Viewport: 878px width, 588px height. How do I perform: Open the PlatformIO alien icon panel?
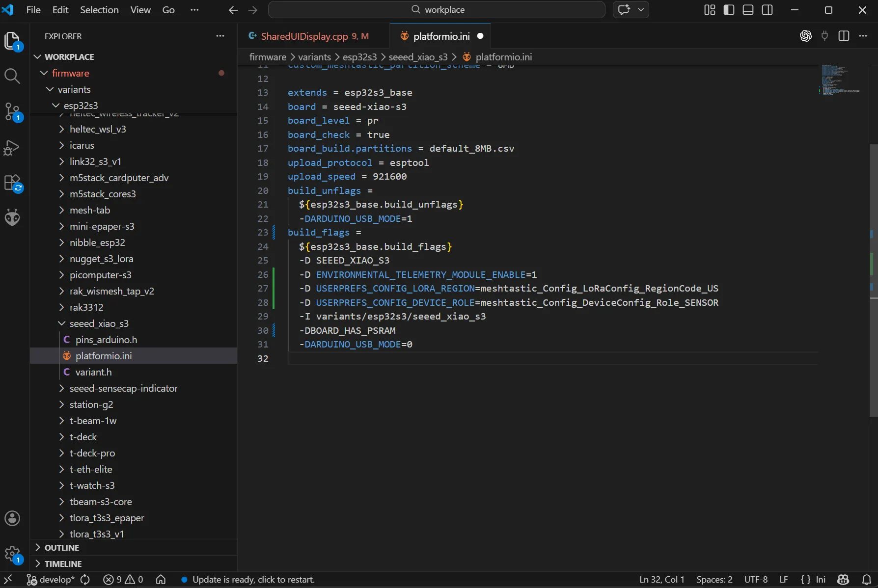12,217
